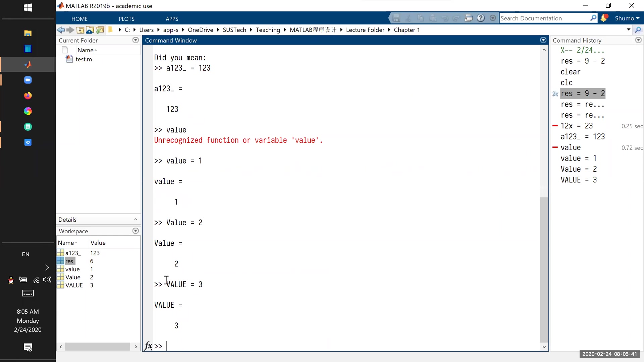Click Zoom icon in taskbar
Image resolution: width=644 pixels, height=362 pixels.
(x=28, y=80)
